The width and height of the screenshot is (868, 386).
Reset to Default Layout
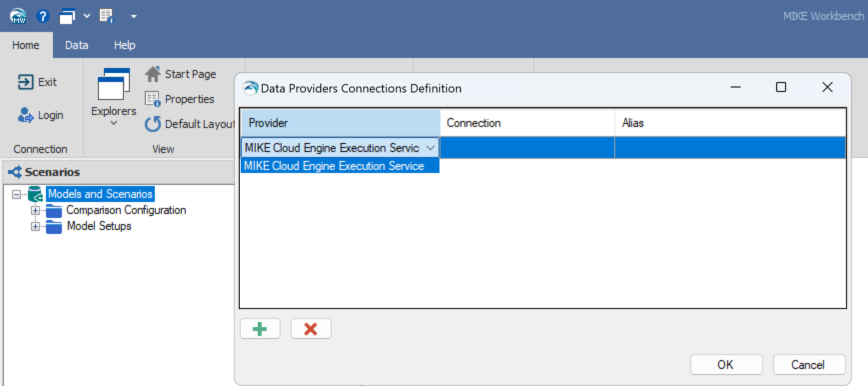pyautogui.click(x=190, y=124)
